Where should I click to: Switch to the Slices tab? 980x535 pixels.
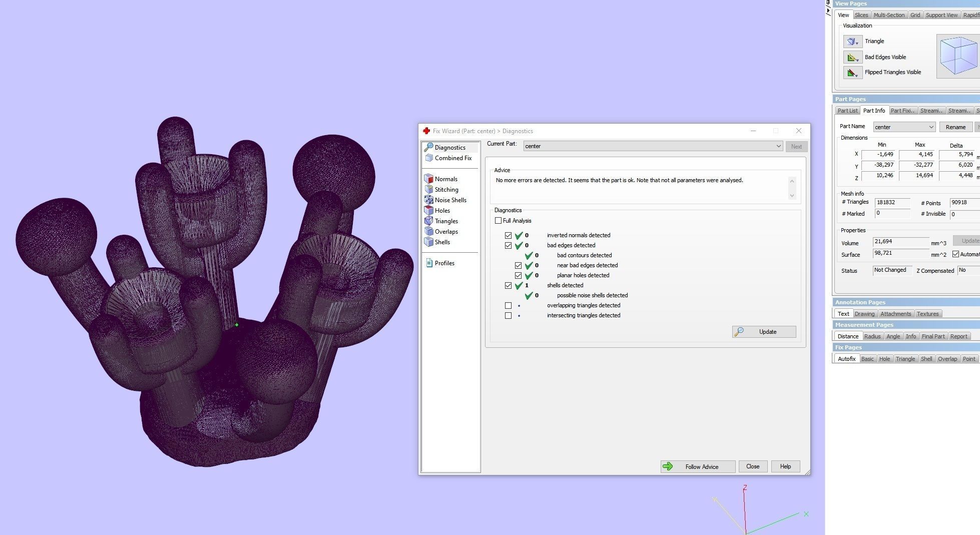point(861,15)
